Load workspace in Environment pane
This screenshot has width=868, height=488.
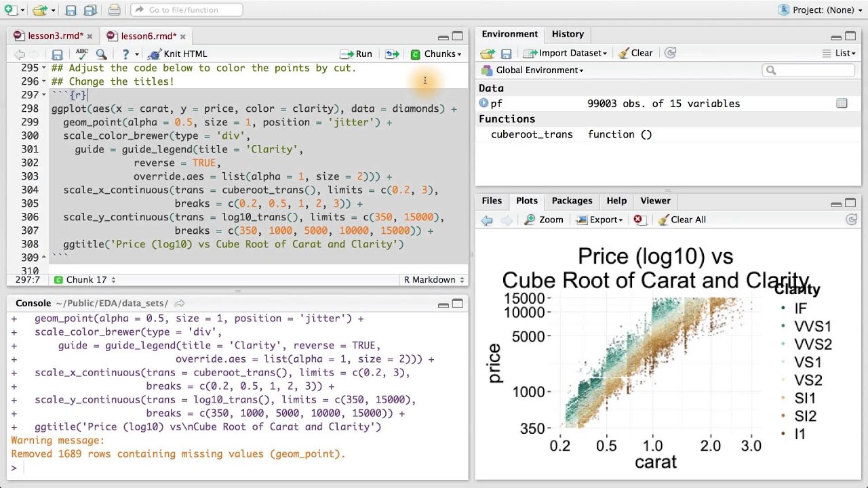point(487,53)
